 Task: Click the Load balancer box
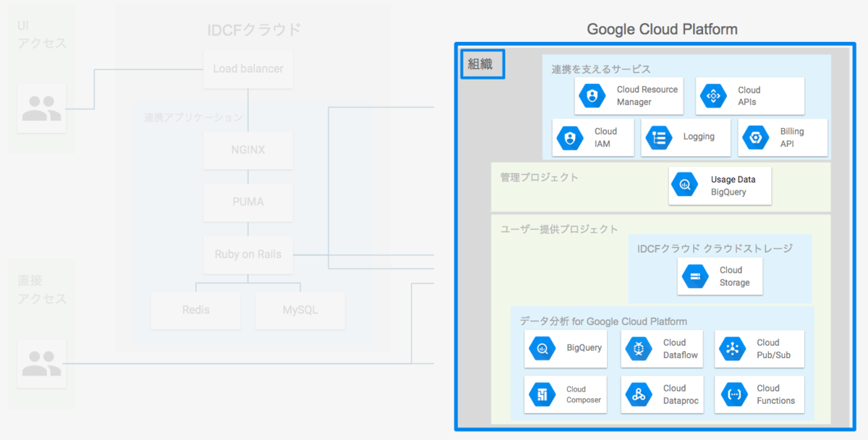tap(248, 69)
